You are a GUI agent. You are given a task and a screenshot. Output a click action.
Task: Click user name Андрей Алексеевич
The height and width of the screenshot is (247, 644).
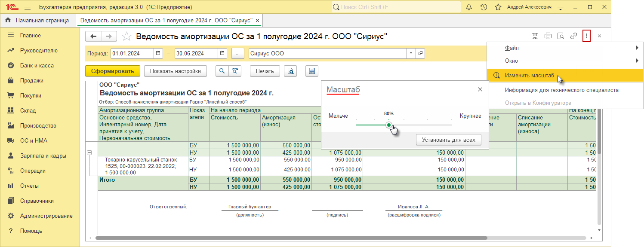pyautogui.click(x=529, y=7)
